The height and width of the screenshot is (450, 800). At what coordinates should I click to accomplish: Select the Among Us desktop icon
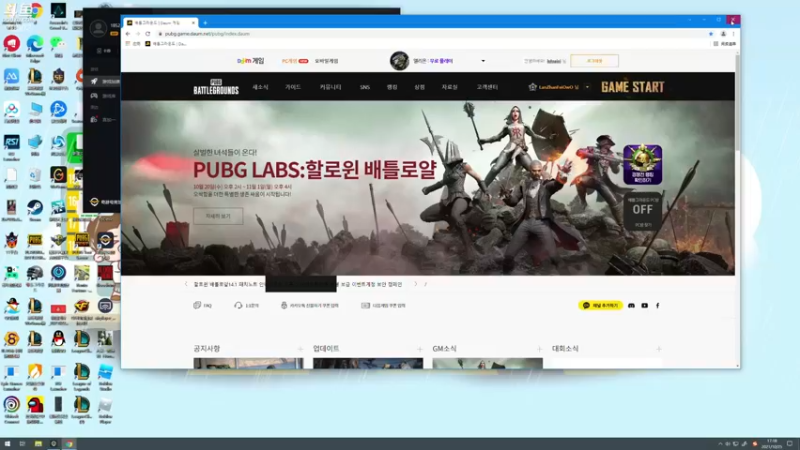pos(35,410)
